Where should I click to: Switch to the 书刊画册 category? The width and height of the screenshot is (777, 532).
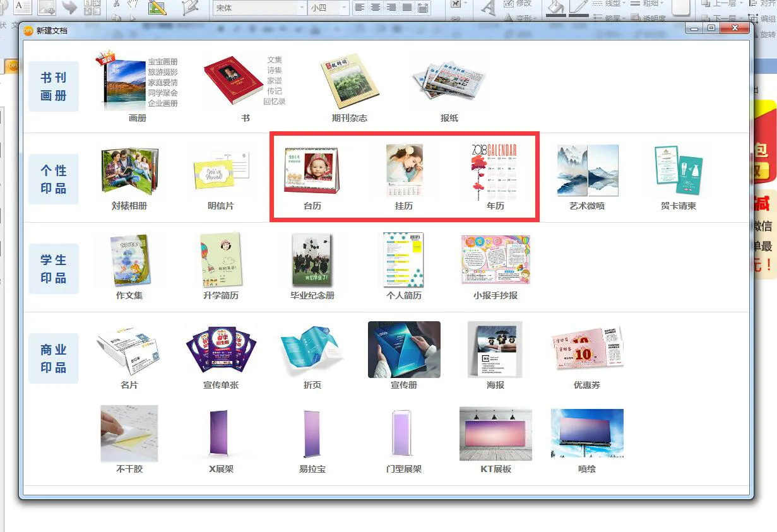pos(54,86)
